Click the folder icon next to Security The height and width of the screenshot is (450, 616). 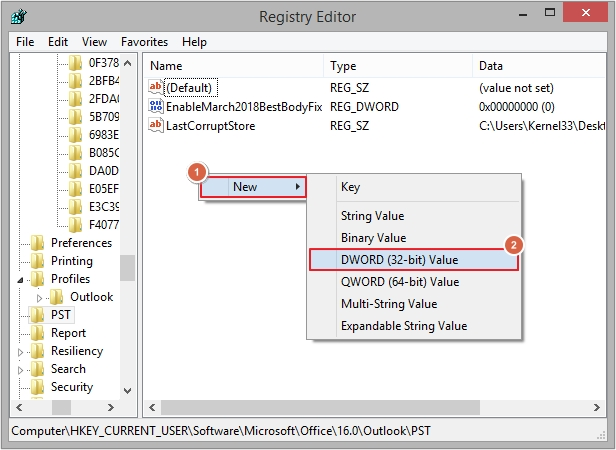point(37,387)
